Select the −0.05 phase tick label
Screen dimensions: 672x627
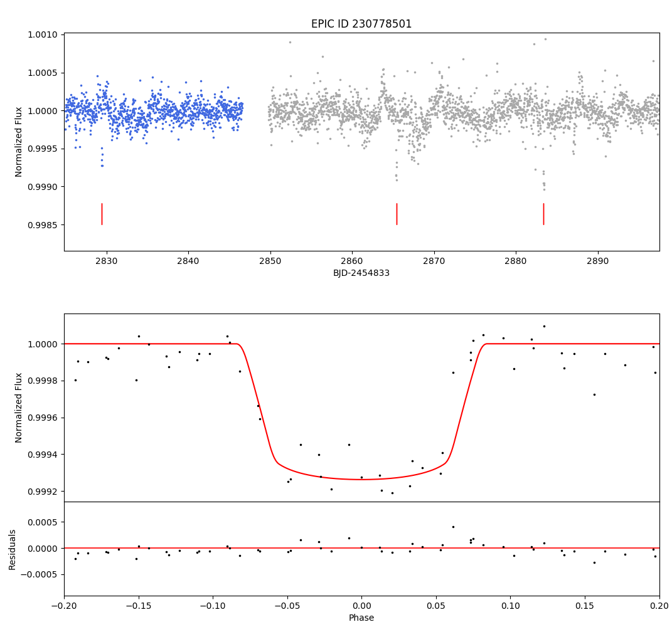click(287, 606)
